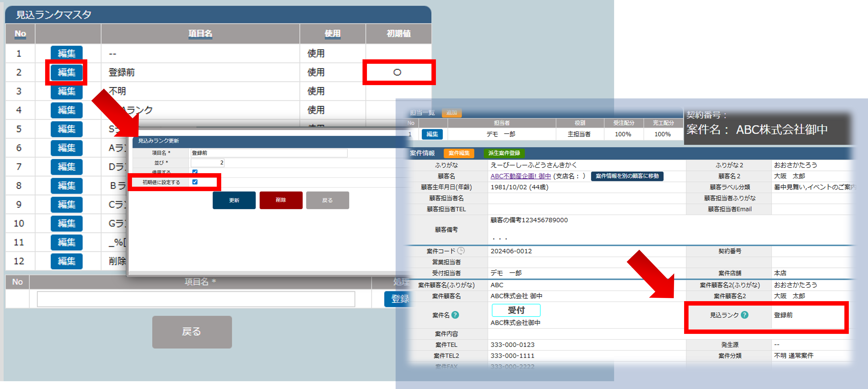The height and width of the screenshot is (389, 868).
Task: Sort by the 使用 column header
Action: (x=332, y=33)
